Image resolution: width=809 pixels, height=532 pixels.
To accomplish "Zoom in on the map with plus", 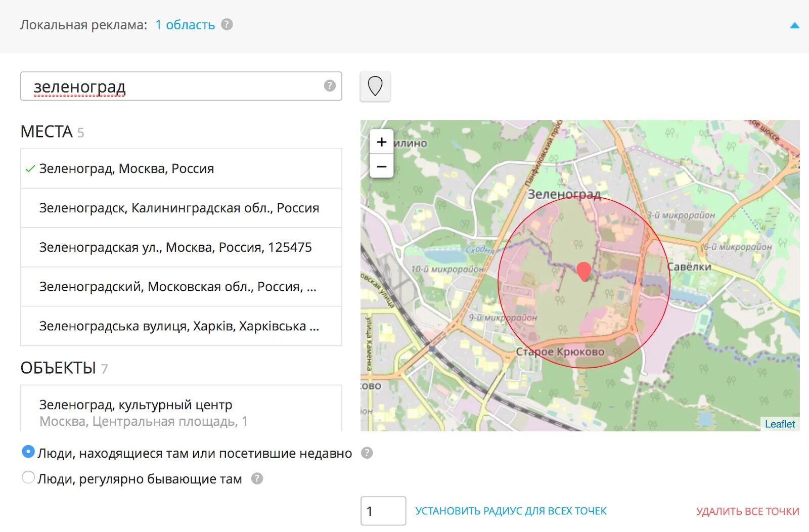I will 382,142.
